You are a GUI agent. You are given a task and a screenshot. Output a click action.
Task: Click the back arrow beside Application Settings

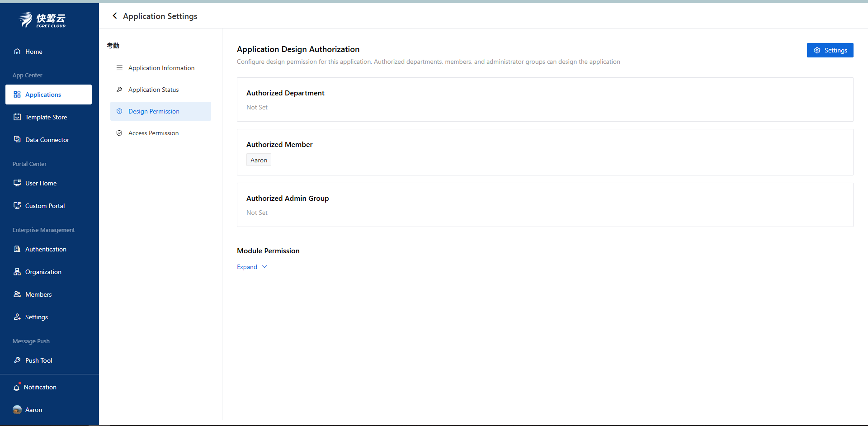115,16
